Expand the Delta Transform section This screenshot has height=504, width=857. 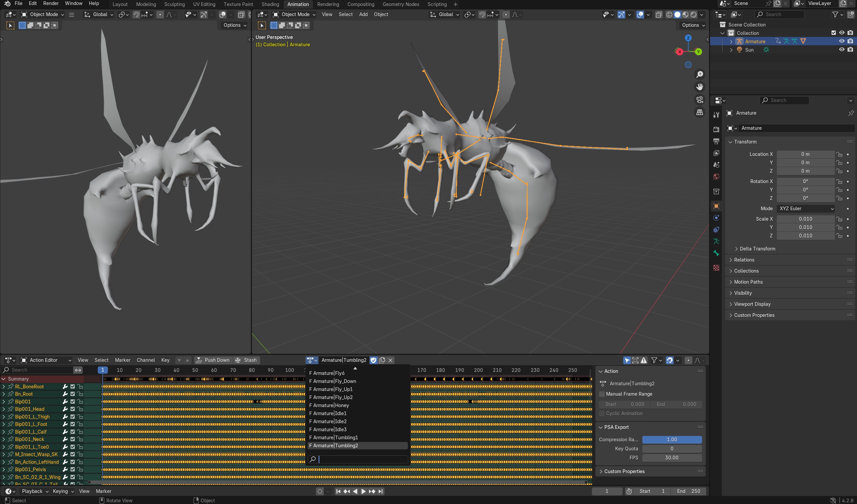[x=757, y=248]
